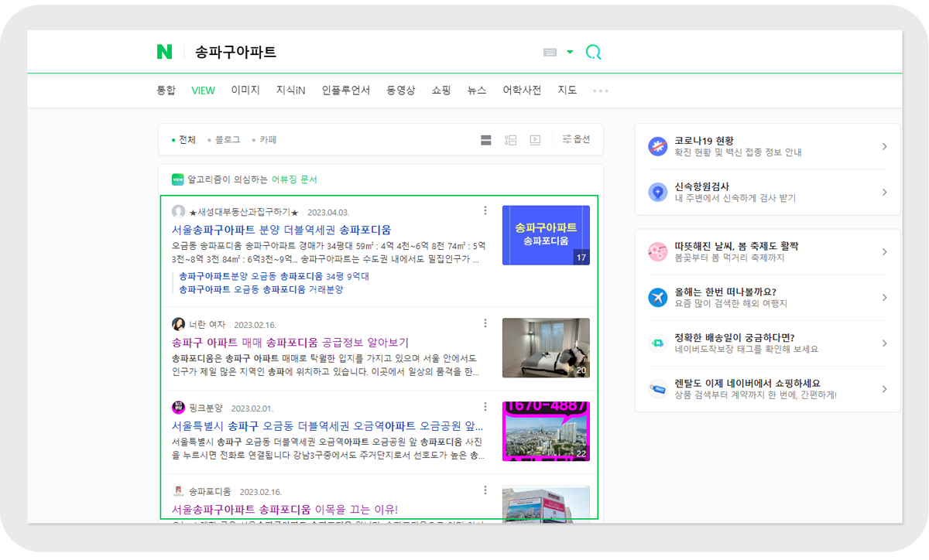
Task: Expand the 올해는 한번 떠나볼까요? chevron
Action: point(884,298)
